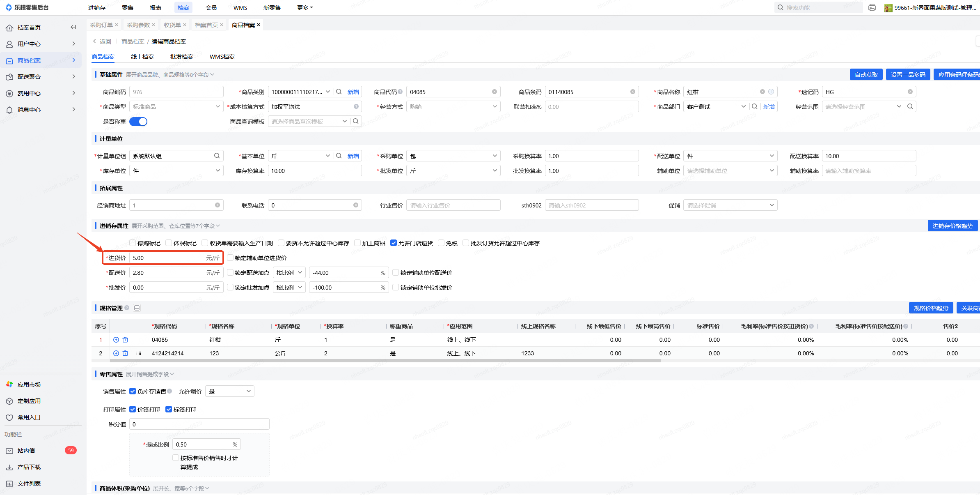Click the printer icon in top bar
The image size is (980, 495).
tap(872, 7)
